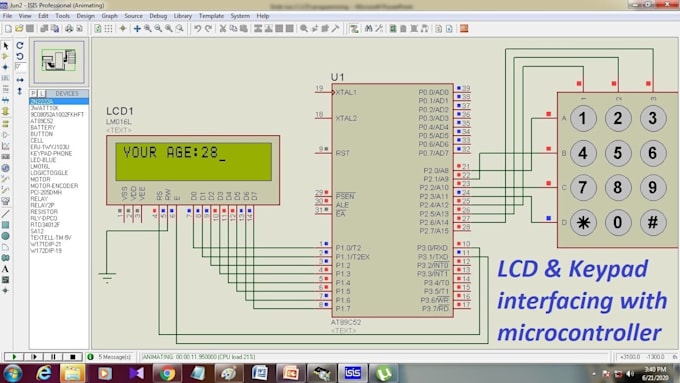Open the Template menu
This screenshot has width=680, height=383.
tap(211, 16)
